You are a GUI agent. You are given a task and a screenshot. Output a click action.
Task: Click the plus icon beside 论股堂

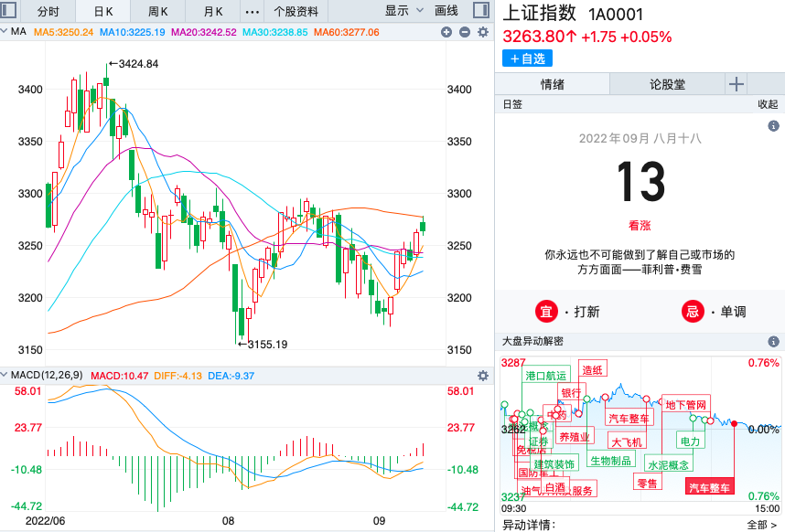click(737, 84)
